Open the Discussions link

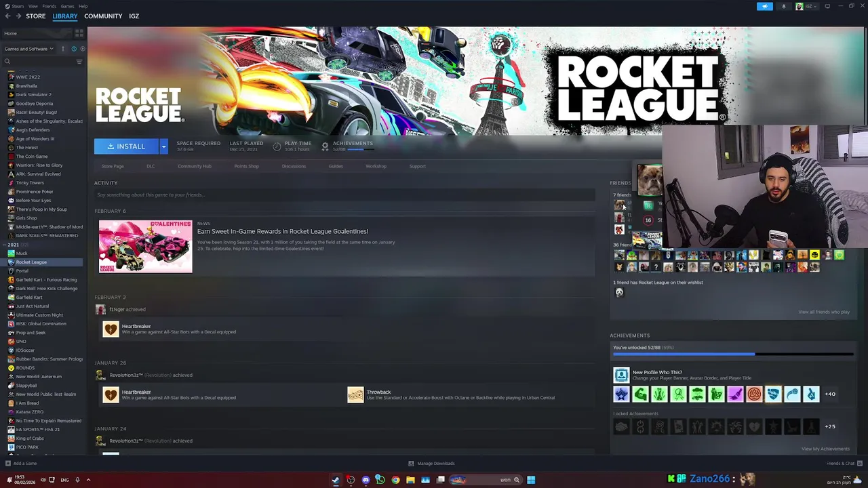(294, 166)
